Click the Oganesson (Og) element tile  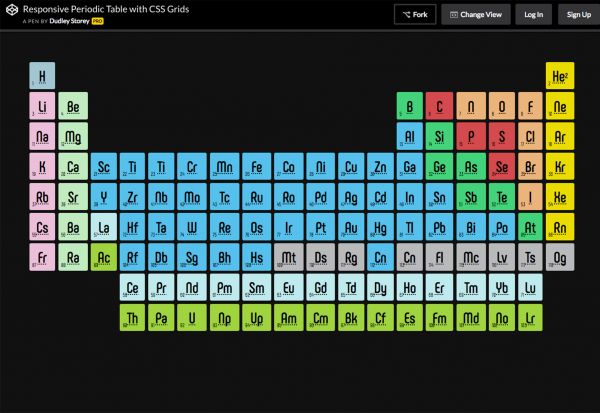point(560,257)
